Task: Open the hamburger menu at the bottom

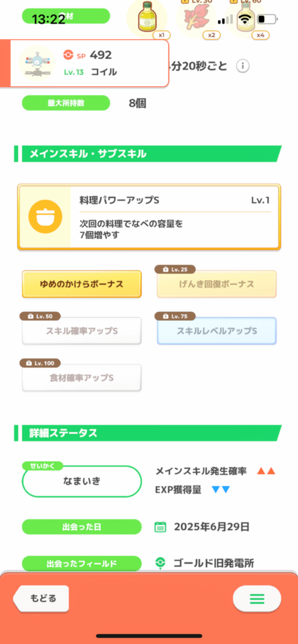Action: coord(257,599)
